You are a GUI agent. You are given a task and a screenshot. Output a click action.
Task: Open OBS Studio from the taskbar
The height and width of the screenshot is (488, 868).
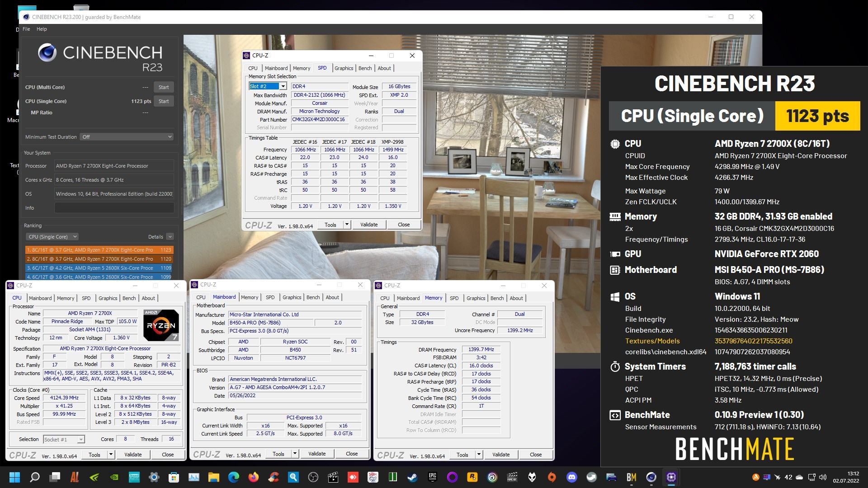point(313,477)
